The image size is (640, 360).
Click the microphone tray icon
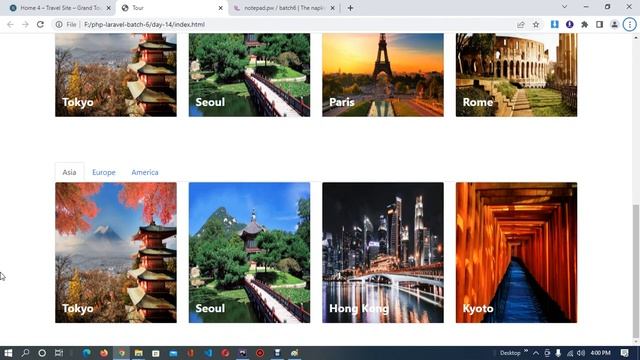(x=558, y=353)
